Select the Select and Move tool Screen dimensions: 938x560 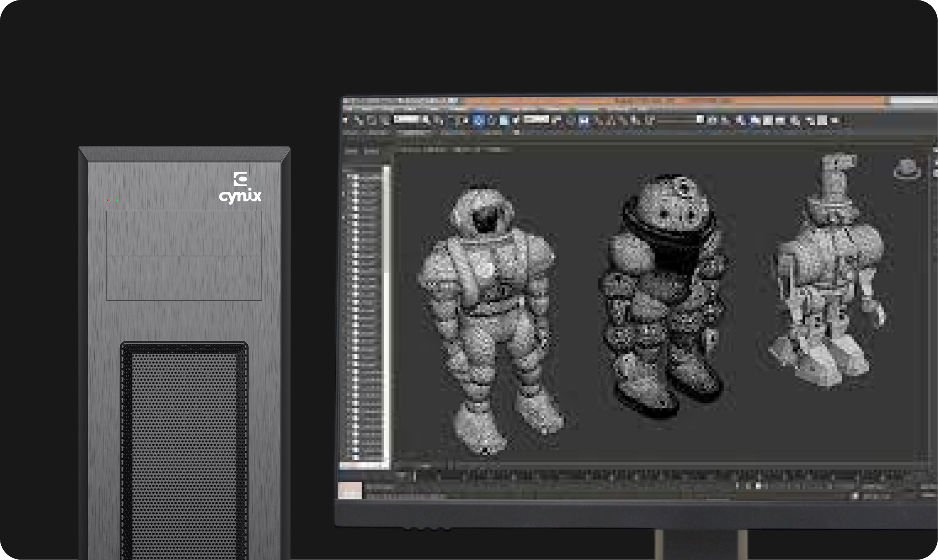tap(478, 121)
